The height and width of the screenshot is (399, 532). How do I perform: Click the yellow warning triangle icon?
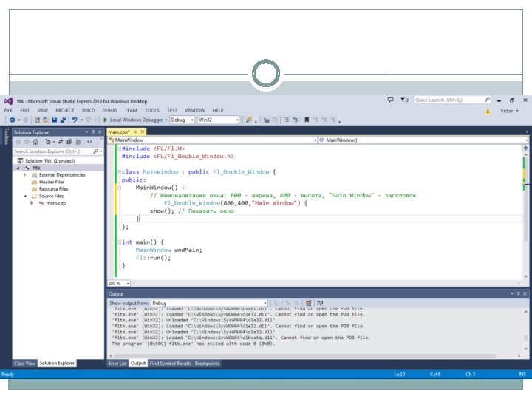point(488,112)
